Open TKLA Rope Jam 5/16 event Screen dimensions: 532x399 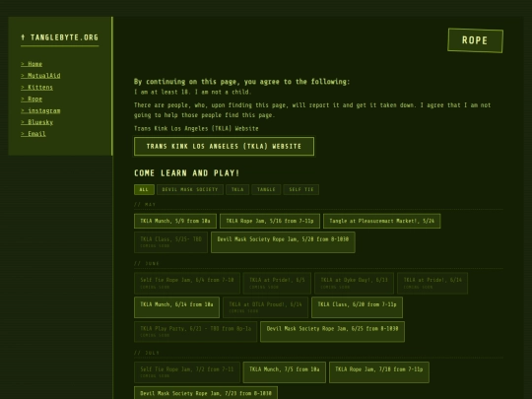[270, 221]
